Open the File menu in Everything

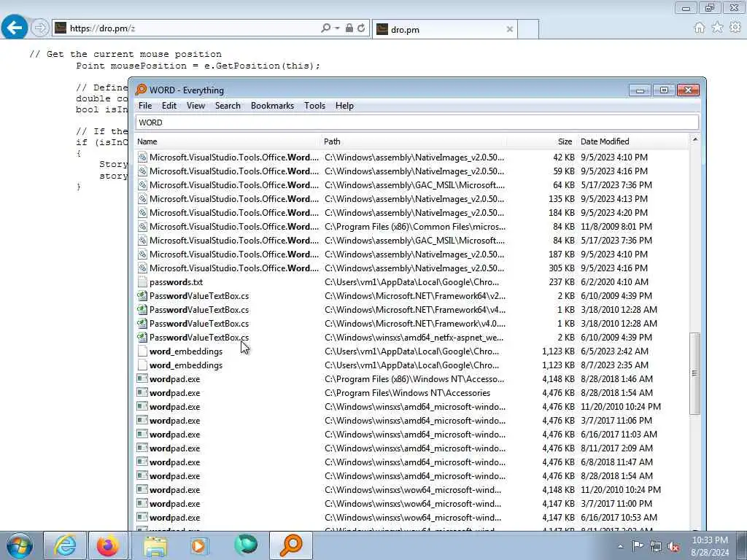(145, 106)
